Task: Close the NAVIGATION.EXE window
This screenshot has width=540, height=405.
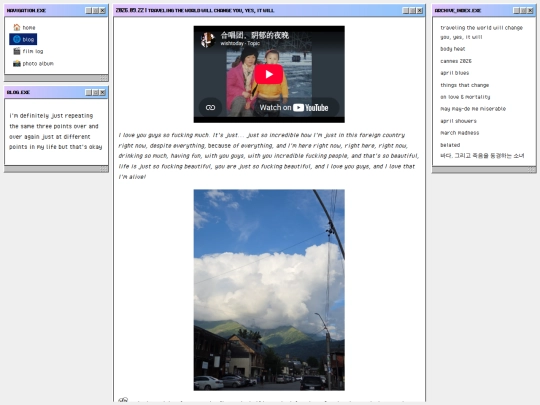Action: [x=102, y=11]
